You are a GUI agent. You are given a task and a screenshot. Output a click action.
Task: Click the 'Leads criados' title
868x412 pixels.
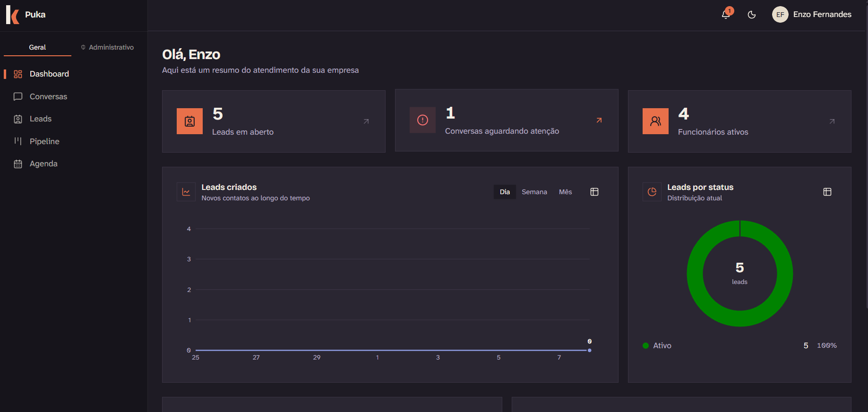pyautogui.click(x=229, y=188)
